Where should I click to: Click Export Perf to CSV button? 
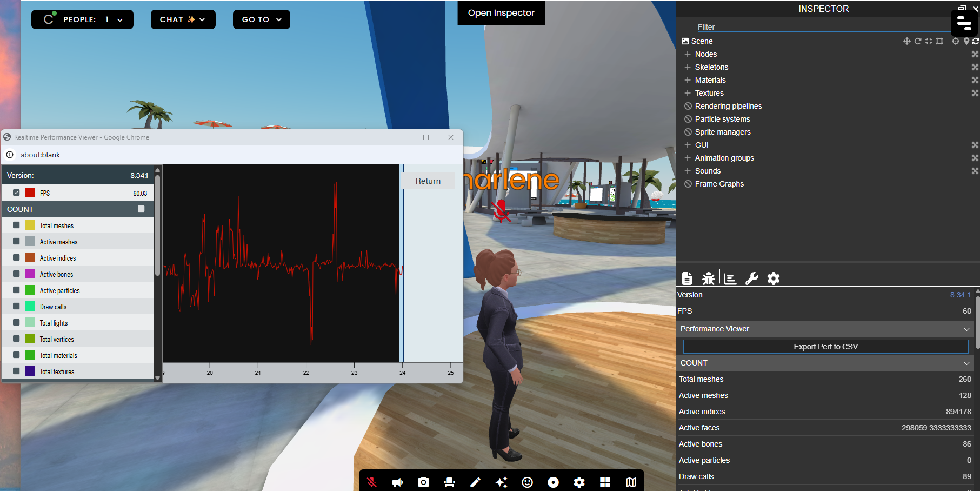point(825,347)
